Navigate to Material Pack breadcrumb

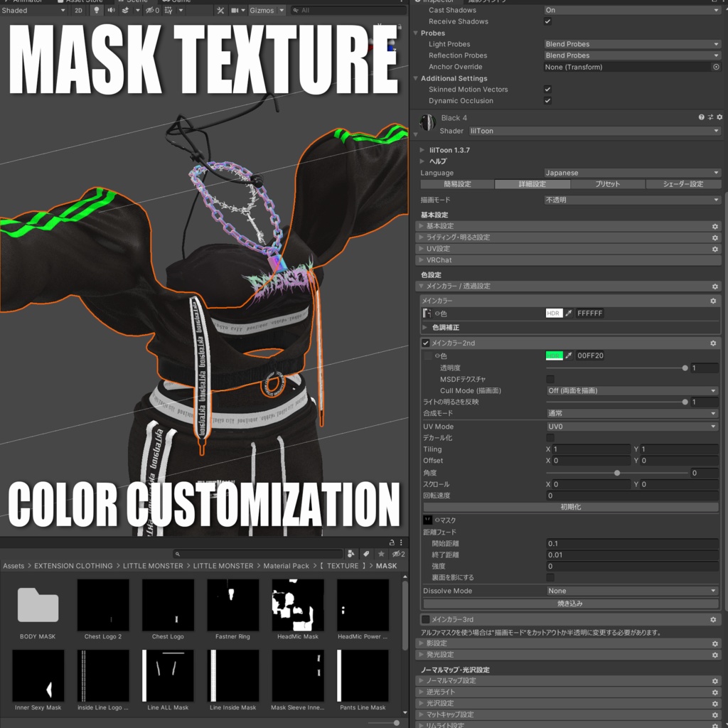point(286,566)
